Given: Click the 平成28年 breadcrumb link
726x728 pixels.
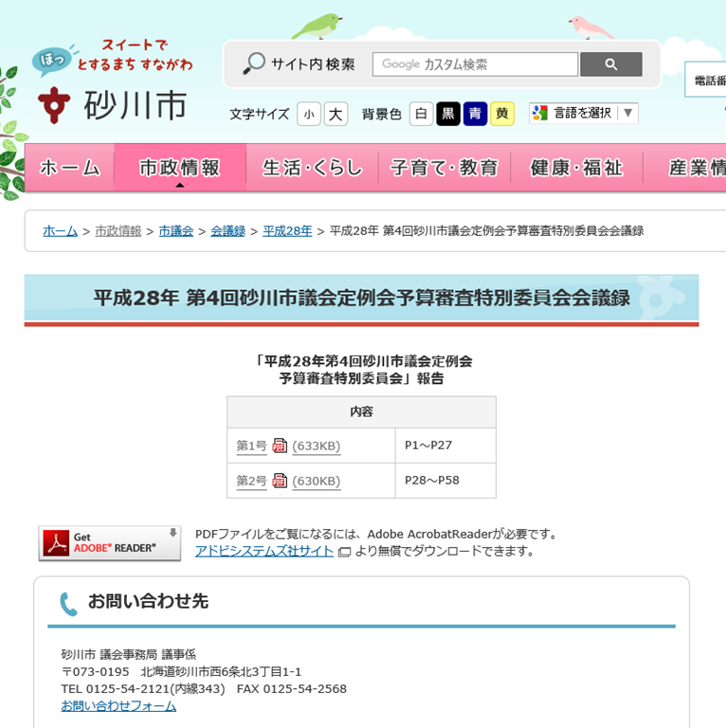Looking at the screenshot, I should 287,231.
